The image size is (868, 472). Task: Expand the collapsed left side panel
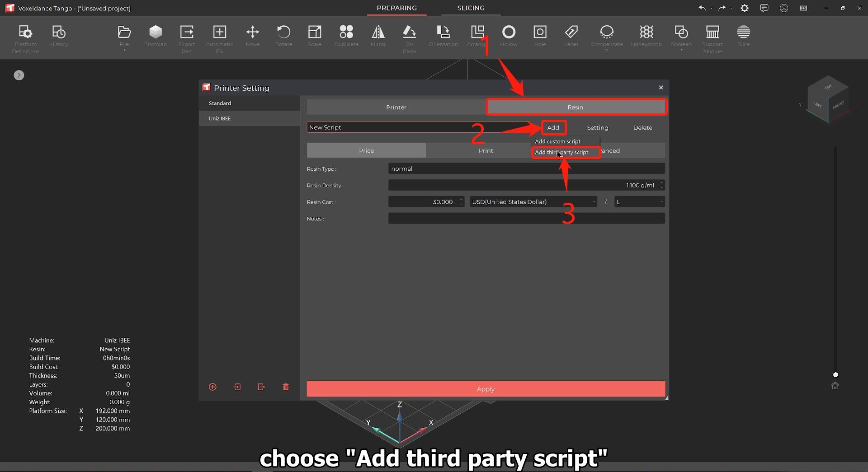pos(19,75)
